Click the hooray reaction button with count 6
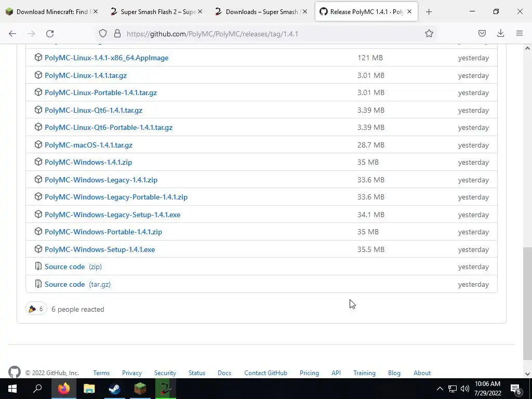 36,309
